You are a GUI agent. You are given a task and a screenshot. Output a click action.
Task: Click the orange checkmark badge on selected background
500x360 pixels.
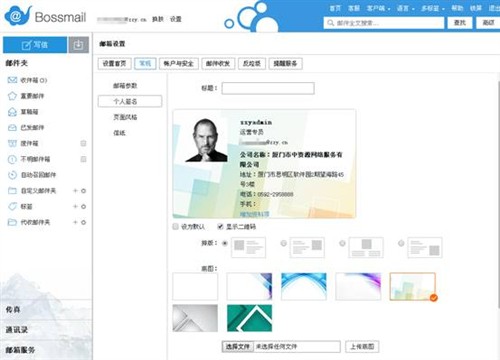click(x=433, y=297)
